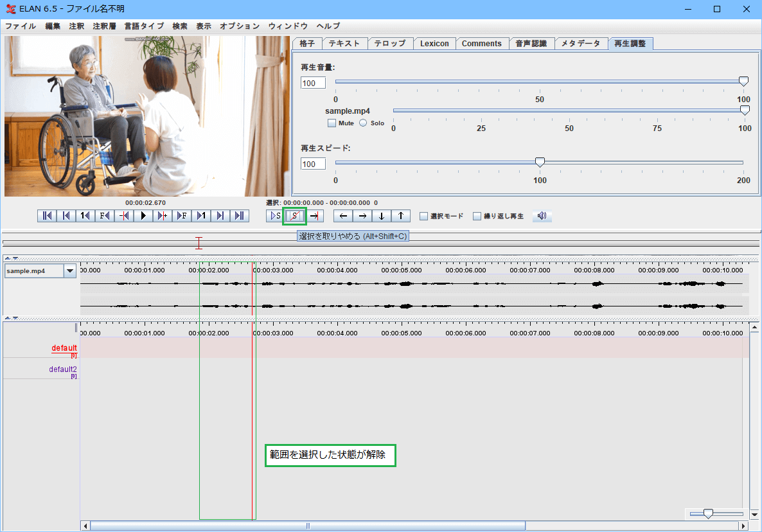Check the Mute box for sample.mp4
Image resolution: width=762 pixels, height=532 pixels.
332,123
